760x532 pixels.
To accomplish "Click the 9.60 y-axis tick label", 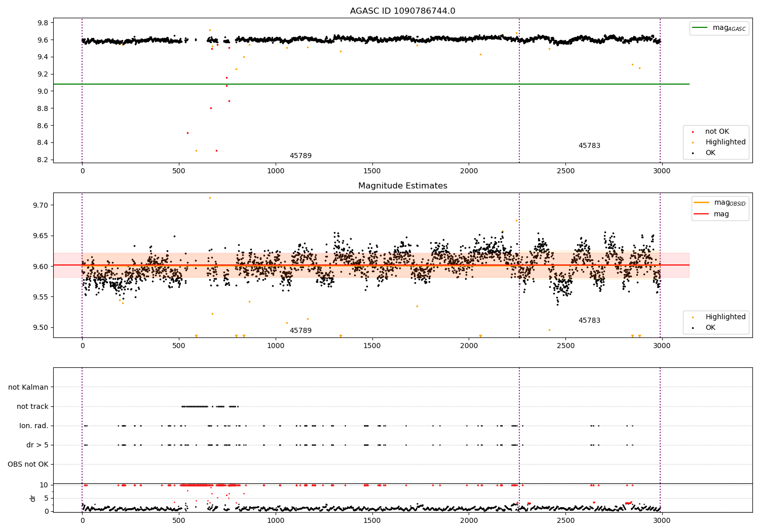I will click(x=41, y=267).
